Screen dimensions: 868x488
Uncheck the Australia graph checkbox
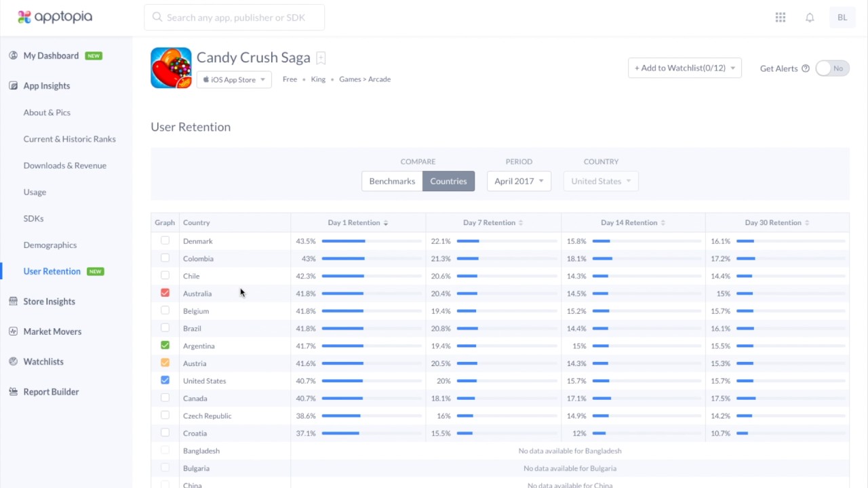point(165,293)
